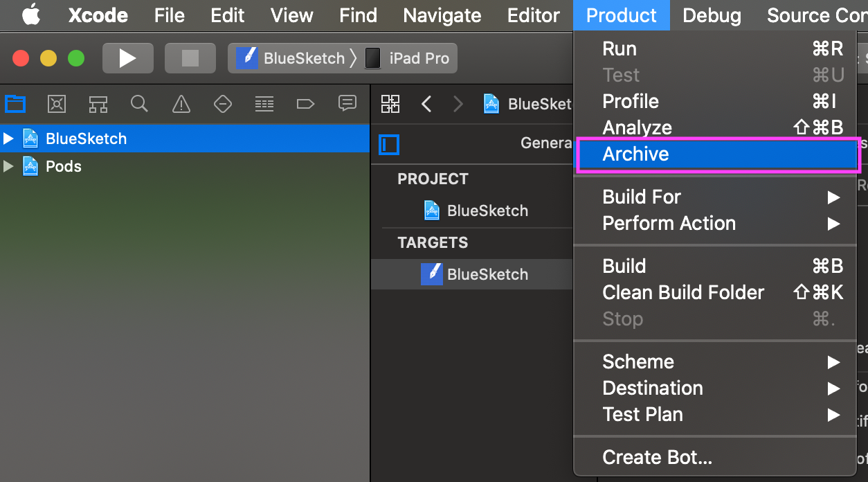Show the test navigator
Image resolution: width=868 pixels, height=482 pixels.
coord(222,104)
